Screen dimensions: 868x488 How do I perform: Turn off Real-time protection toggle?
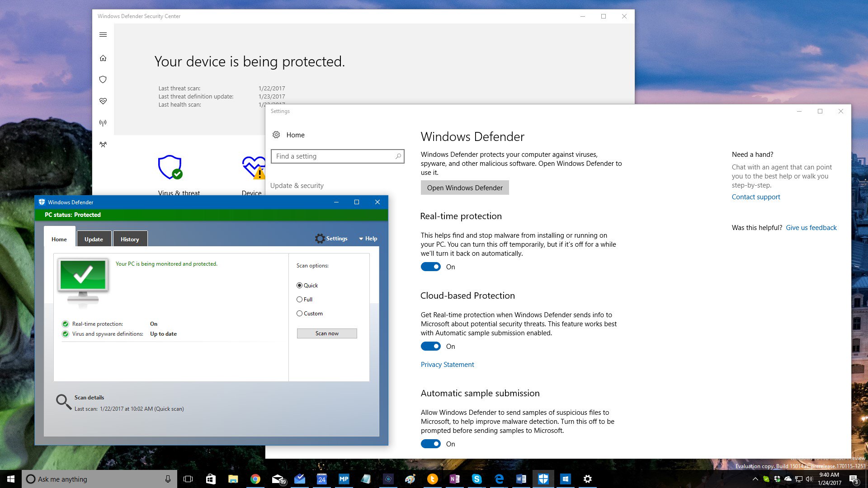point(430,267)
